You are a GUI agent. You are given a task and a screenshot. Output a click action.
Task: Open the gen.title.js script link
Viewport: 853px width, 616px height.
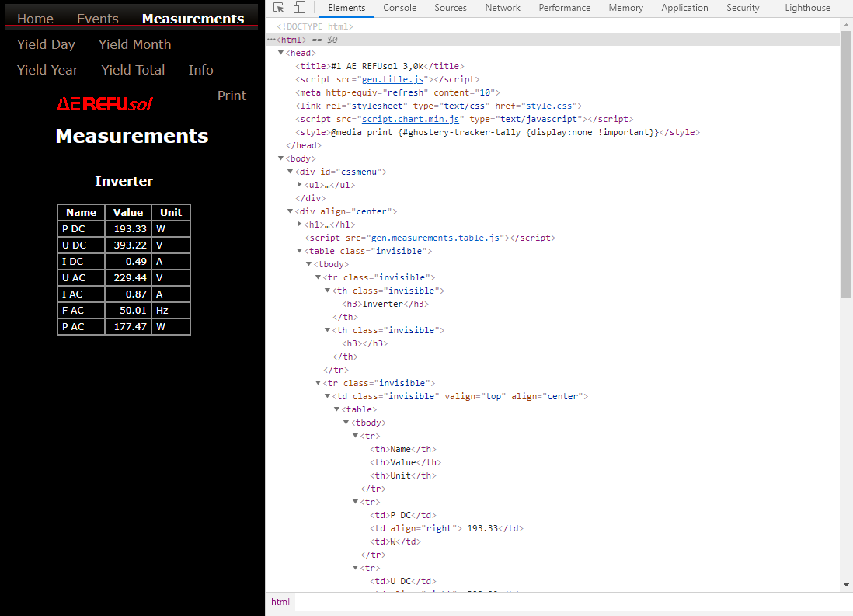[x=392, y=79]
